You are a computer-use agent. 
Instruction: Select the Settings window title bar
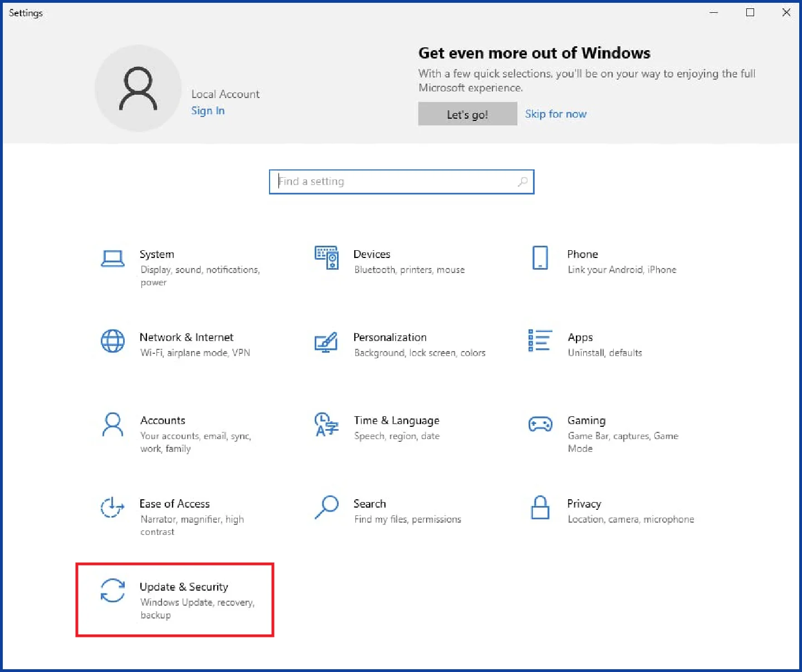pos(26,12)
